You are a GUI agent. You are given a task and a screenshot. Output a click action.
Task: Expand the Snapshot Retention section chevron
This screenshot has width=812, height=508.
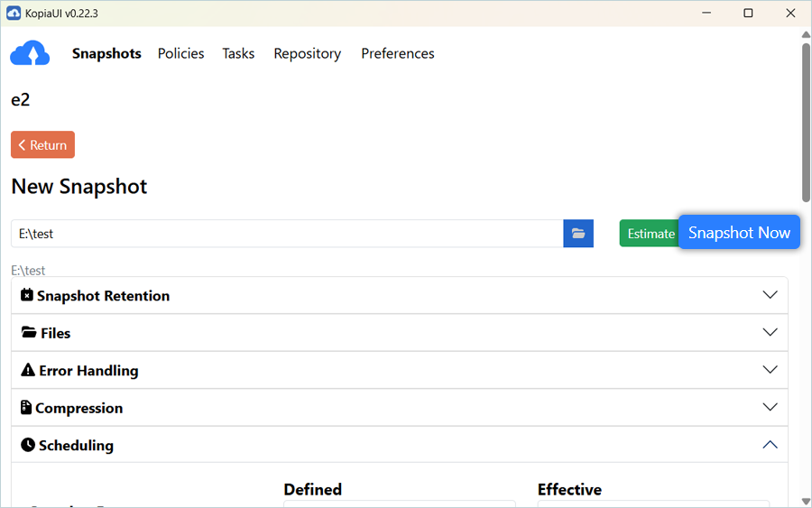click(770, 295)
